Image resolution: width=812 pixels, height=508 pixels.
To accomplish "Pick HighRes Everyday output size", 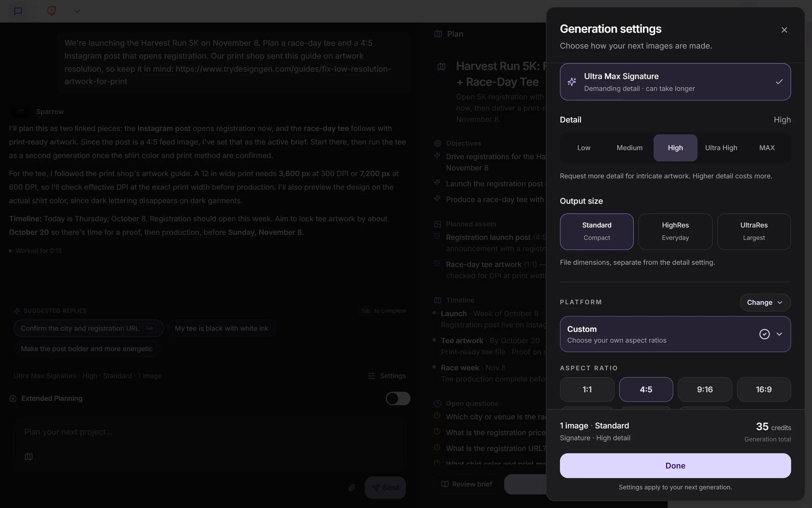I will click(675, 231).
